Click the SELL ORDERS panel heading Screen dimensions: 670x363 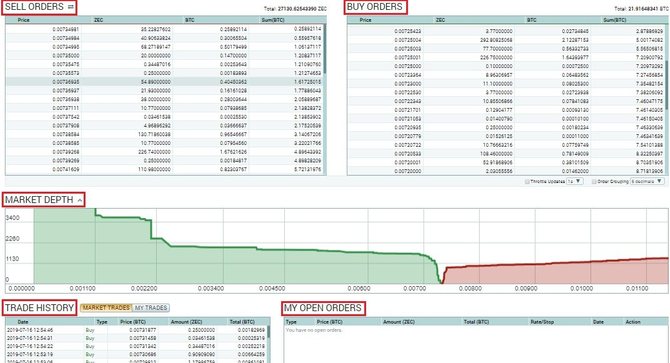click(x=34, y=7)
